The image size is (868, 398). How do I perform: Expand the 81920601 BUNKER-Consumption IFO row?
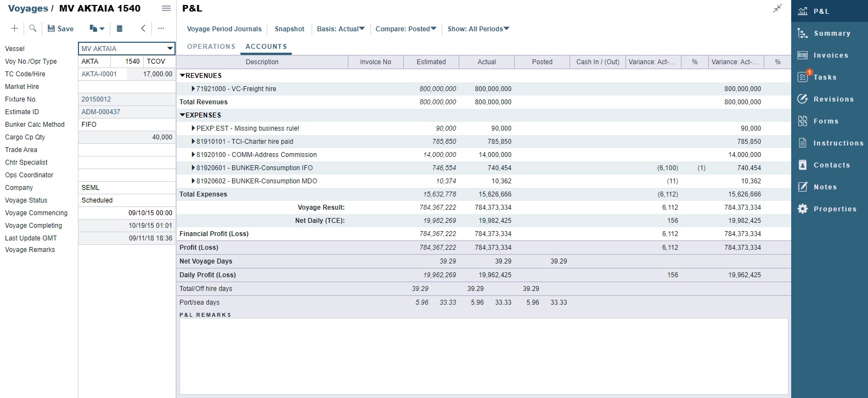pyautogui.click(x=193, y=168)
